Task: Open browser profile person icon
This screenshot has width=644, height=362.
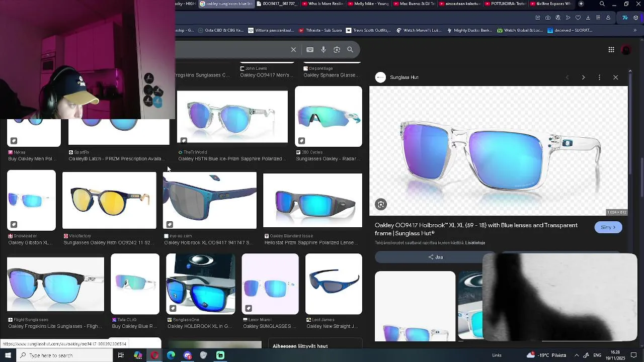Action: coord(608,18)
